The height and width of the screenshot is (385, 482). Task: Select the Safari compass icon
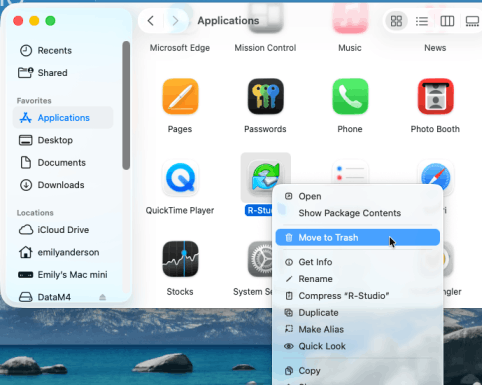click(x=436, y=173)
